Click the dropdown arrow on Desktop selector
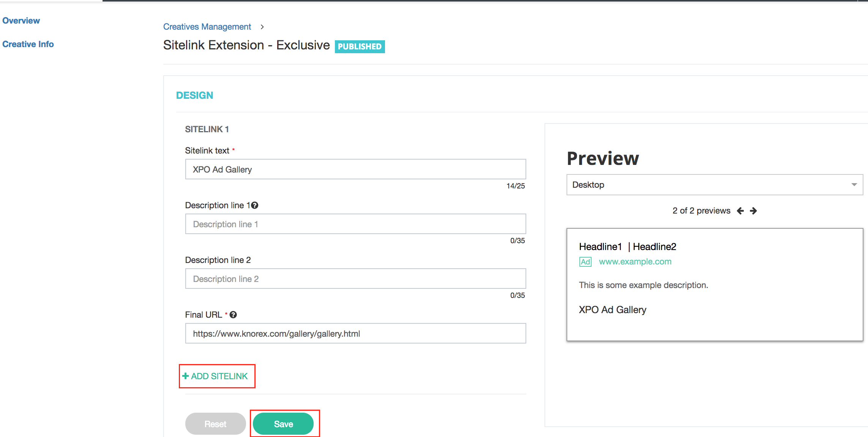The image size is (868, 437). click(x=854, y=185)
